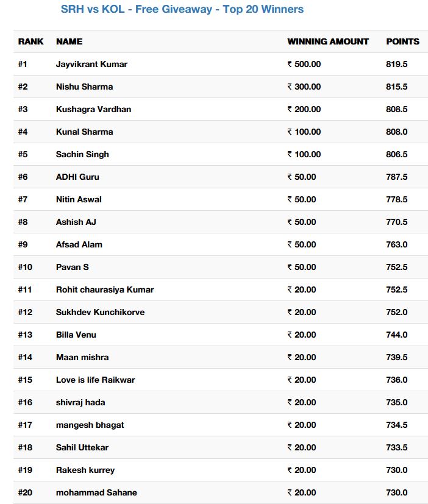The height and width of the screenshot is (504, 428).
Task: Click the rank #5 cell
Action: (23, 154)
